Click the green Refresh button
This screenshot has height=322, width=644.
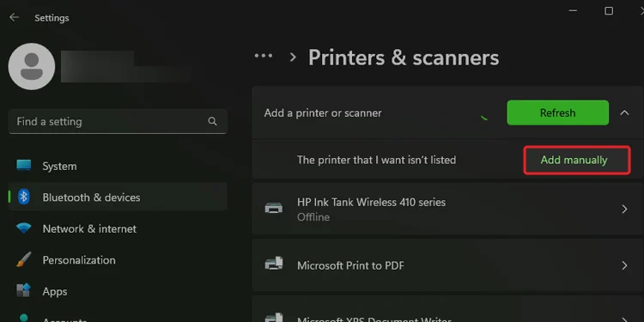pos(558,112)
